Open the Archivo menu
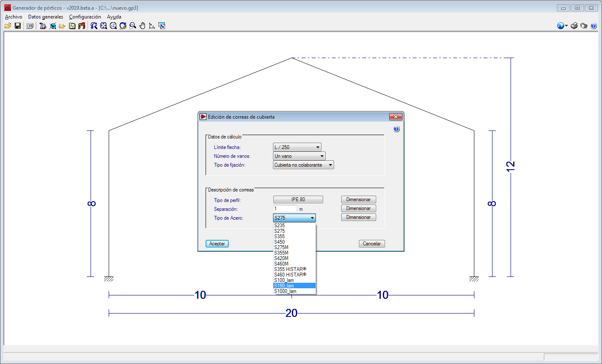 tap(13, 17)
